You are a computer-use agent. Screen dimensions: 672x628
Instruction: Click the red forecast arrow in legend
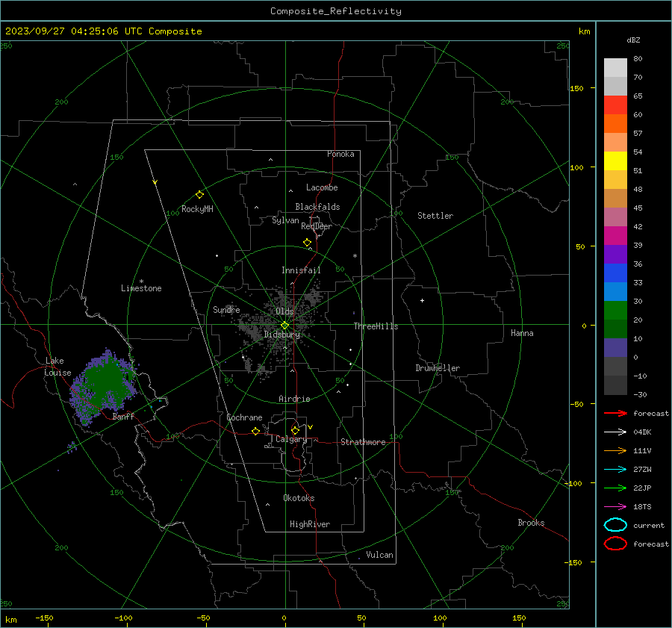[x=615, y=413]
